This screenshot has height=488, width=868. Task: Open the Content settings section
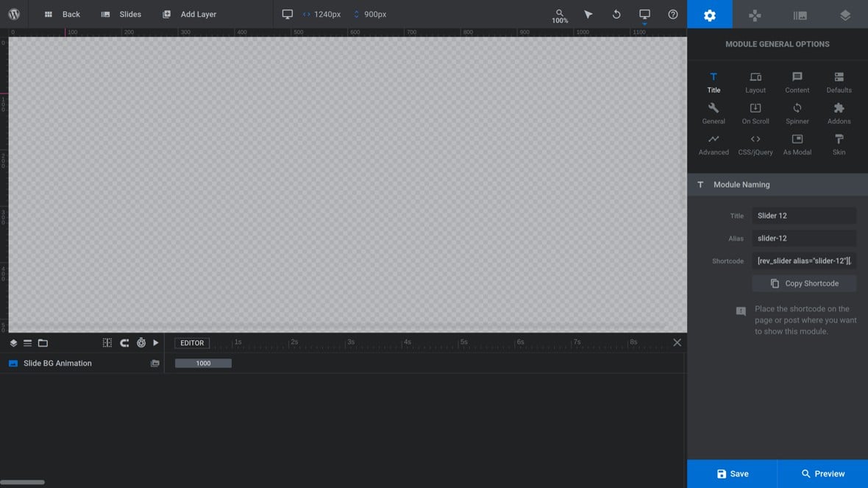pyautogui.click(x=797, y=82)
